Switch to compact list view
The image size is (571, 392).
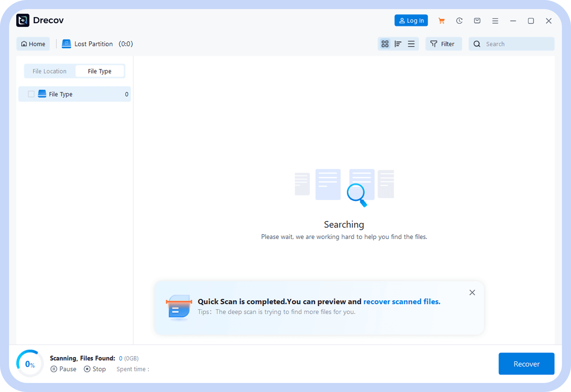coord(411,44)
